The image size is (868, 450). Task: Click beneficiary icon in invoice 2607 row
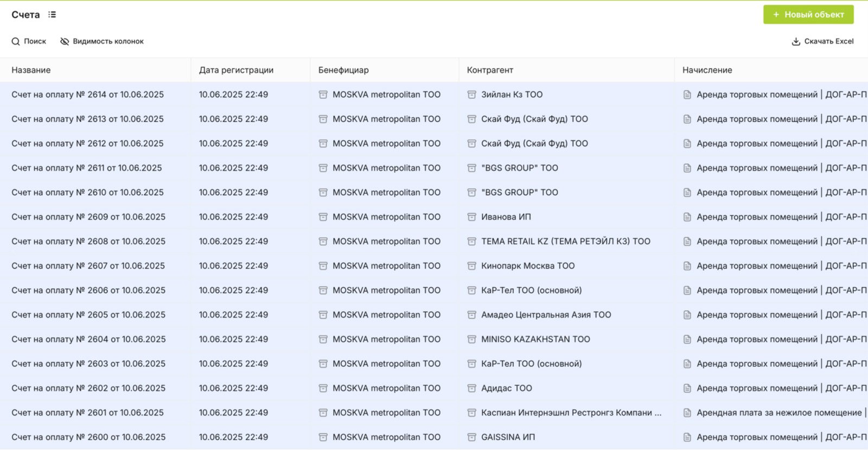[x=323, y=266]
